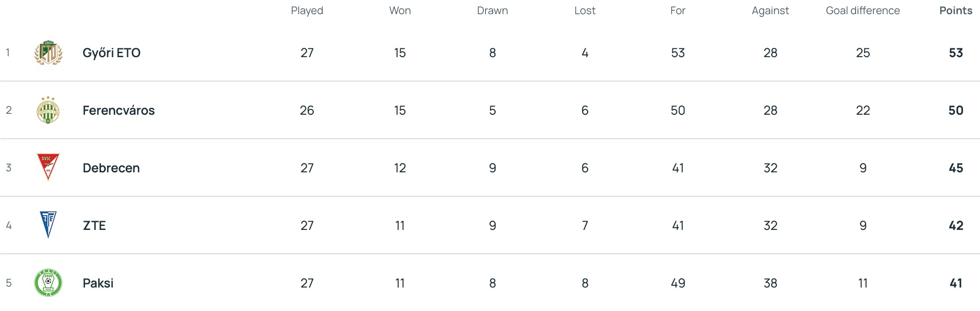Sort table by Points column header
The height and width of the screenshot is (311, 980).
956,11
